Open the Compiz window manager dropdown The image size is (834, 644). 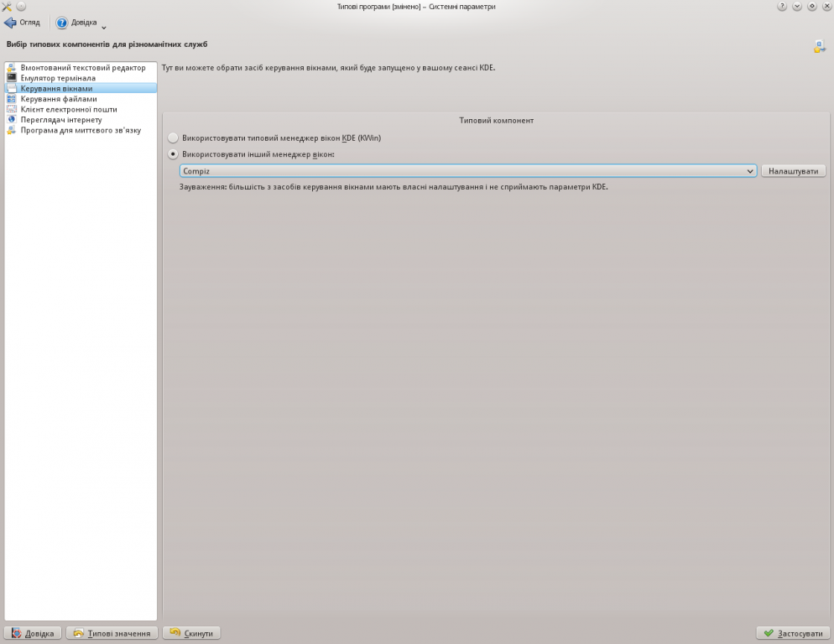pos(468,171)
